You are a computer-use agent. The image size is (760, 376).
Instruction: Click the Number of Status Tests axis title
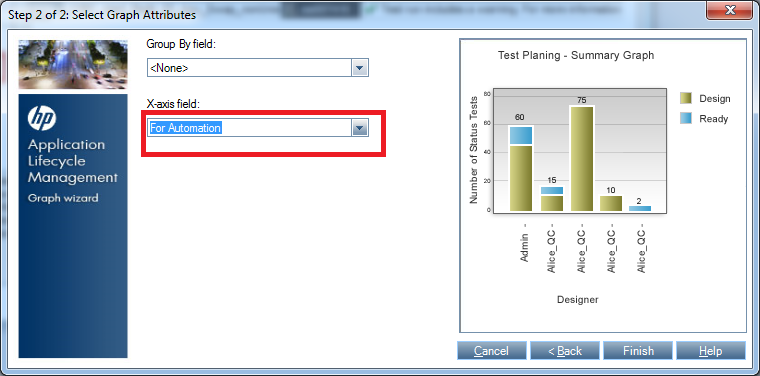tap(474, 151)
